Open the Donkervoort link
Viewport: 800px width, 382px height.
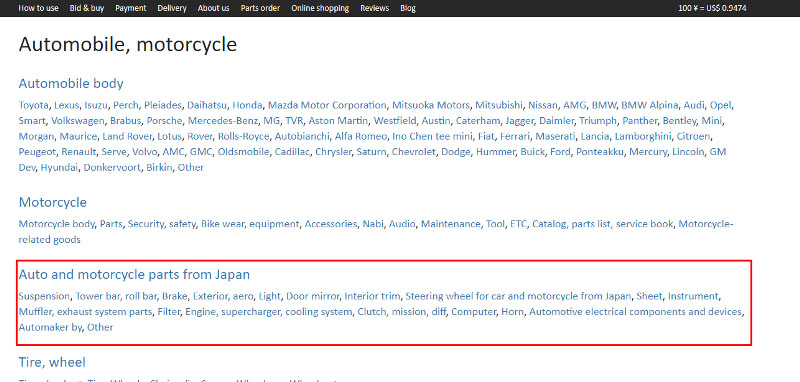[112, 168]
